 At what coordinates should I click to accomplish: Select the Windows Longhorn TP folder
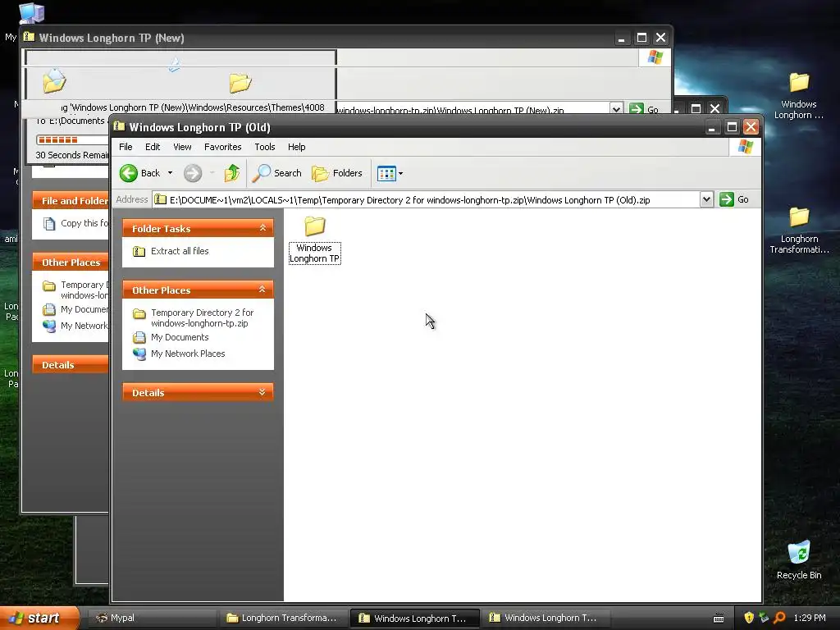(x=314, y=240)
